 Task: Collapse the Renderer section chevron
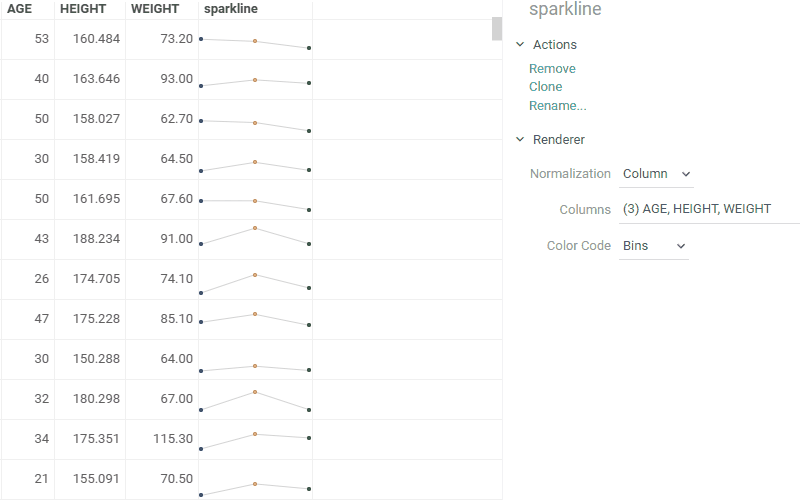coord(520,140)
